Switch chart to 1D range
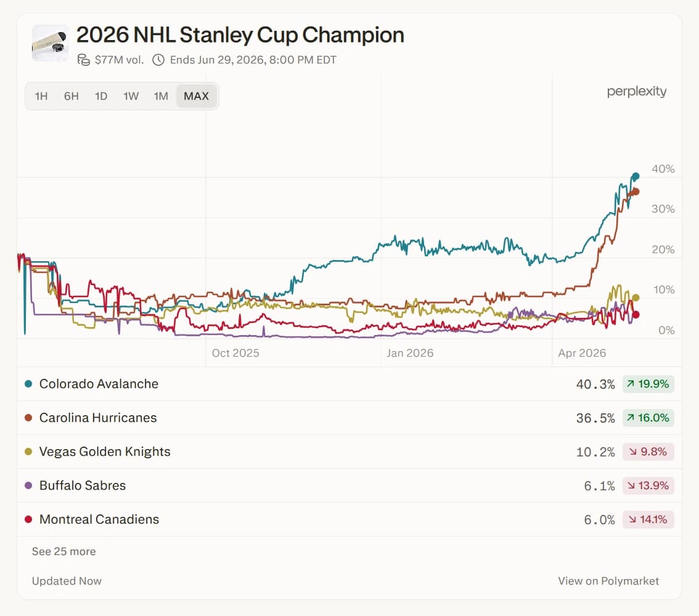Image resolution: width=699 pixels, height=616 pixels. tap(101, 96)
